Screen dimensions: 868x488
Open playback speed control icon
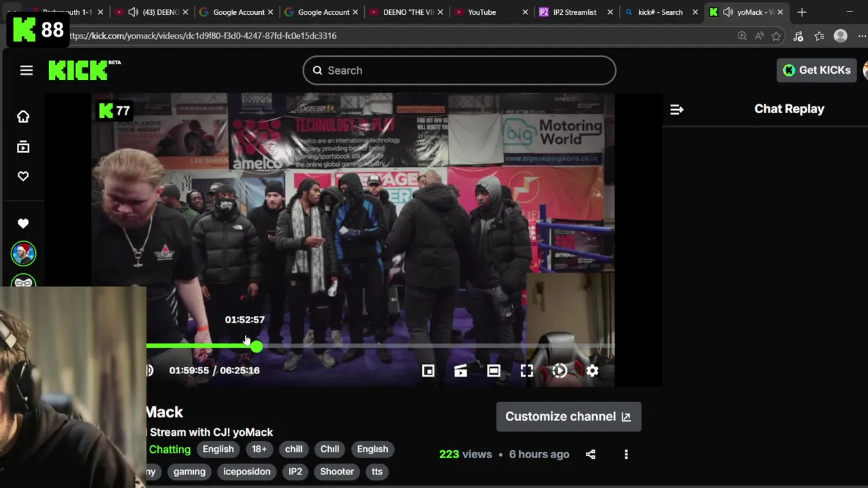click(559, 371)
